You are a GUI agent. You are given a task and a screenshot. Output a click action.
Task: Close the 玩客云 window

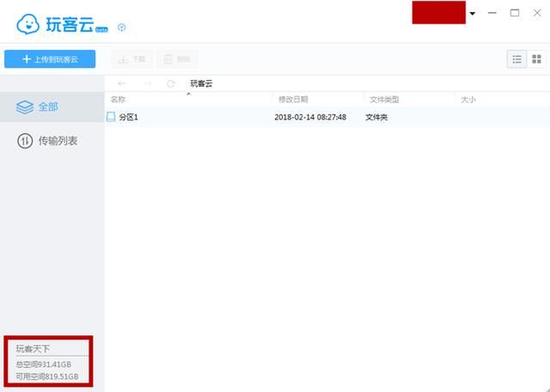pyautogui.click(x=537, y=13)
